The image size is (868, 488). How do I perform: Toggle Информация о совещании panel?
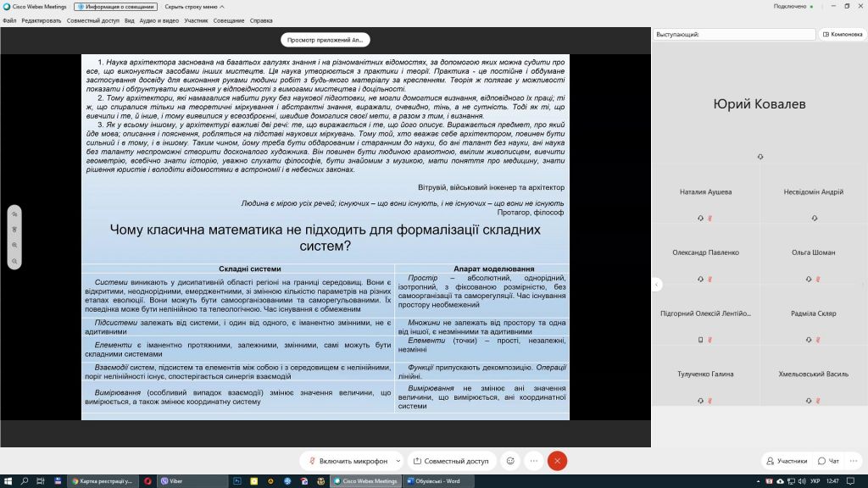[x=115, y=7]
